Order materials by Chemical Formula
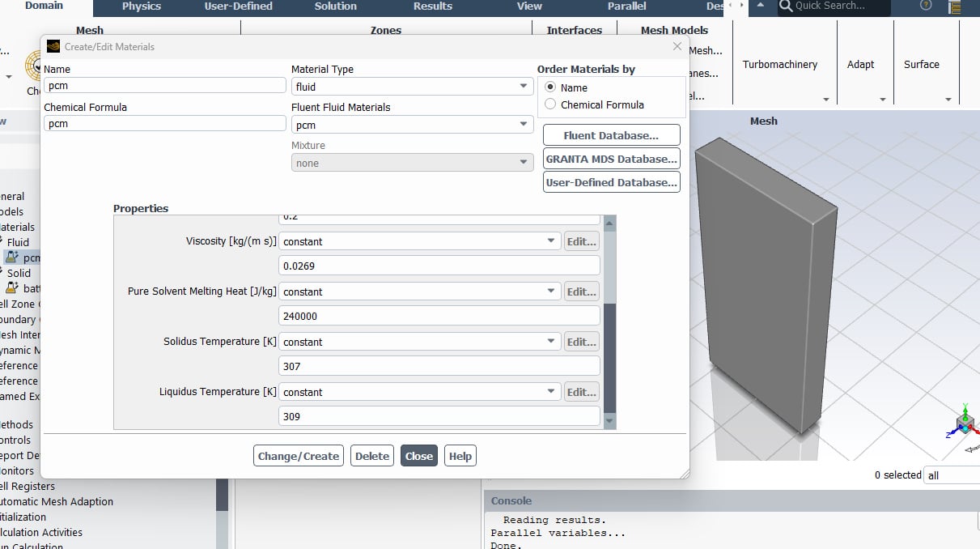Viewport: 980px width, 549px height. pyautogui.click(x=551, y=104)
